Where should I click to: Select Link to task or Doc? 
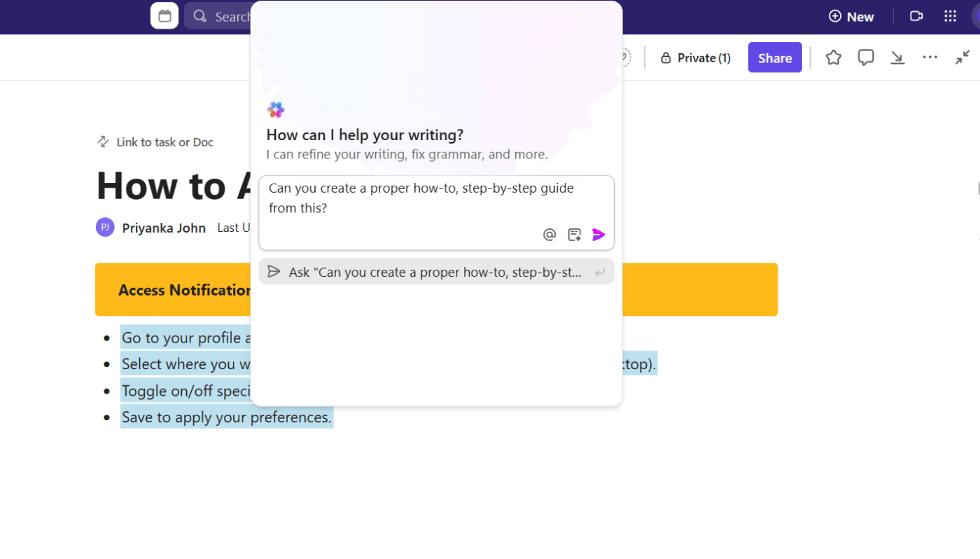click(154, 142)
